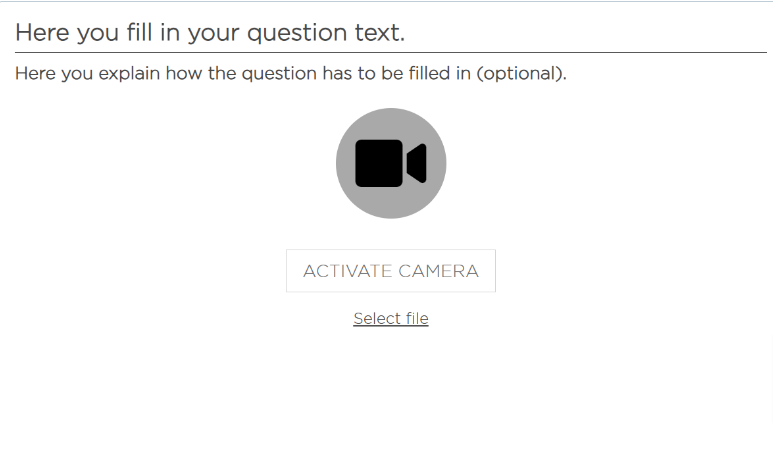
Task: Click the question title text
Action: coord(210,33)
